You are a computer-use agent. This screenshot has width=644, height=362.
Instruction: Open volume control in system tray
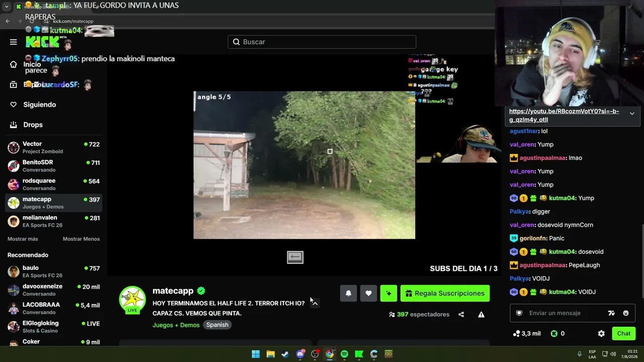pos(613,354)
